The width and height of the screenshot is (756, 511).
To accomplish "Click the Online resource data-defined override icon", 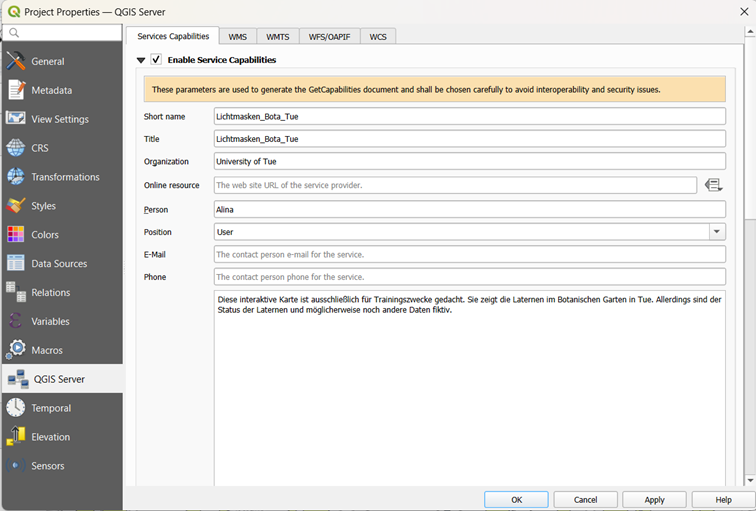I will tap(714, 185).
